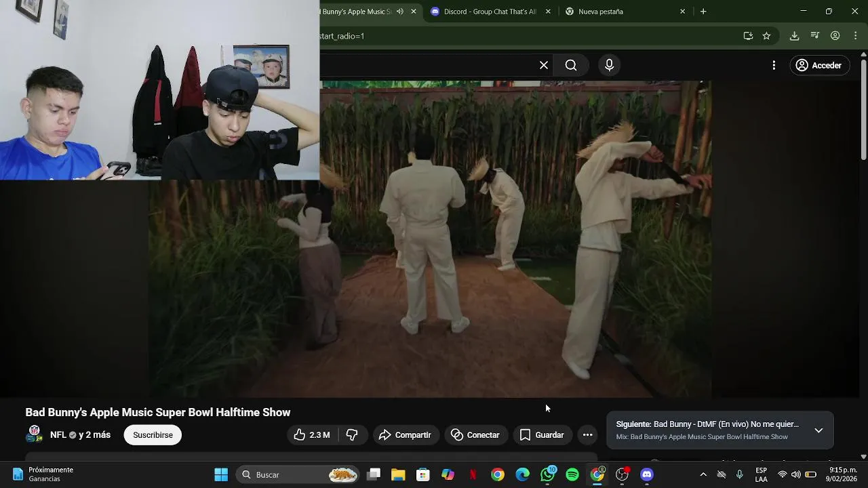Bookmark this page with the star

[766, 36]
